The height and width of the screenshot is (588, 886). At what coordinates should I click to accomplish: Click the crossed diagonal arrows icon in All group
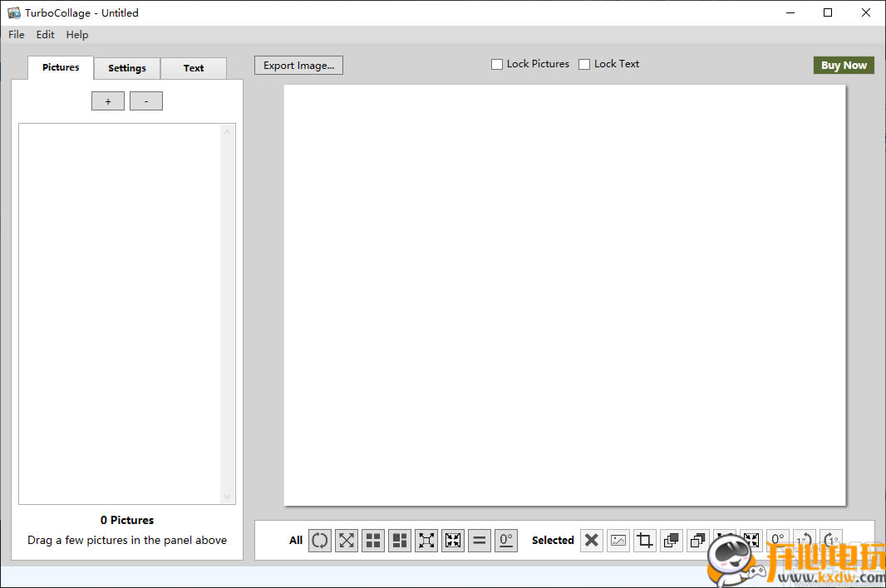click(347, 541)
